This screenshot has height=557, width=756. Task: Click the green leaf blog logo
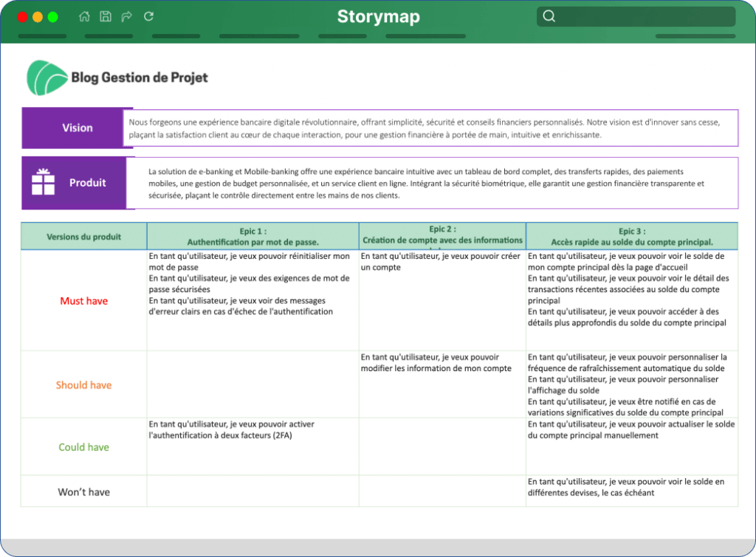coord(47,77)
